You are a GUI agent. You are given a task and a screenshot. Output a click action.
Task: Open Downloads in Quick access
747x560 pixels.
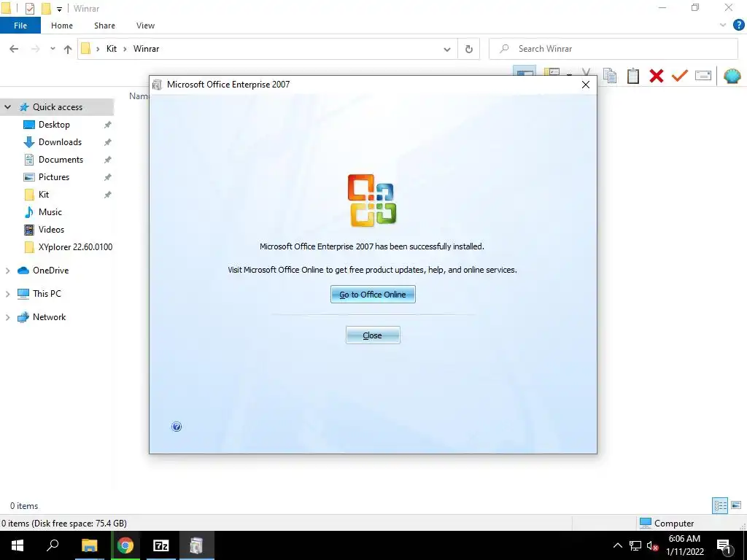60,142
